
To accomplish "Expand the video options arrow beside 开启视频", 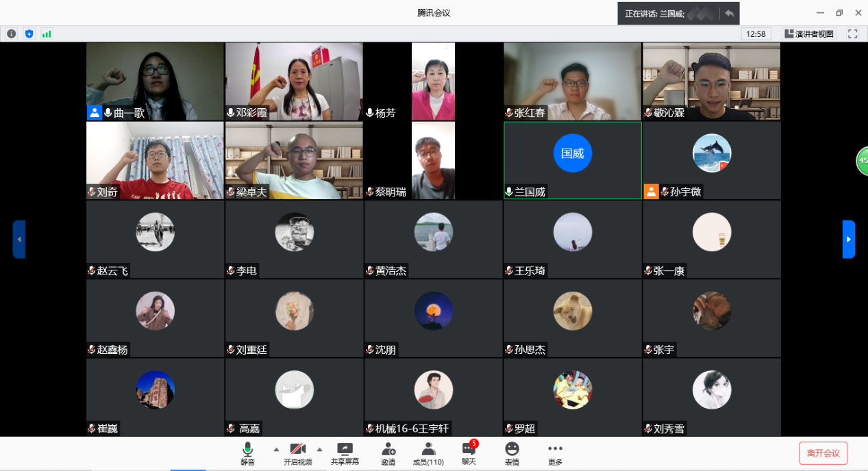I will (319, 450).
